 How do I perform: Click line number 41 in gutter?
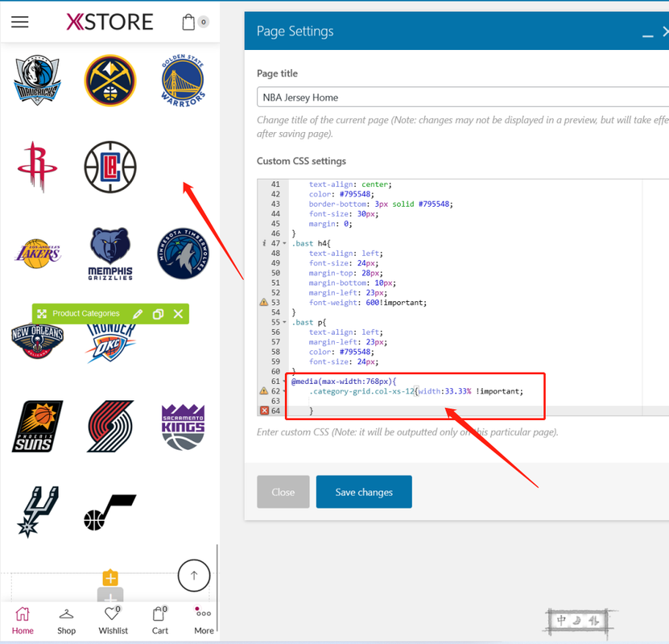click(x=275, y=184)
